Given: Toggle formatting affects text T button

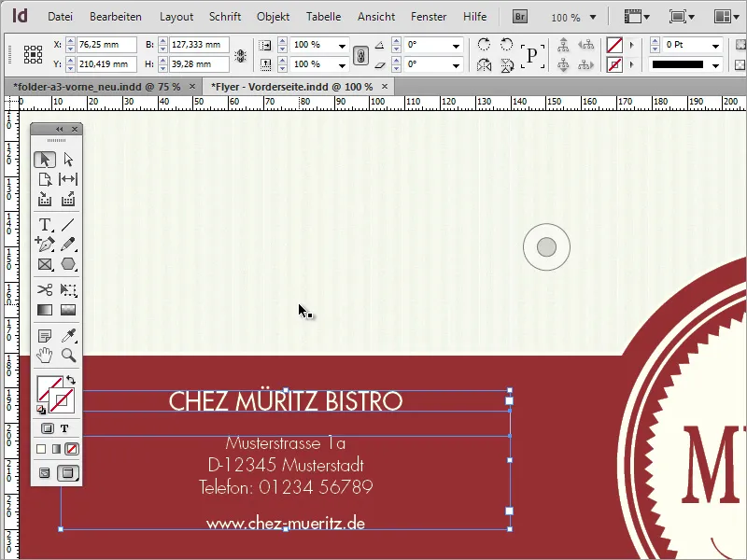Looking at the screenshot, I should point(64,428).
